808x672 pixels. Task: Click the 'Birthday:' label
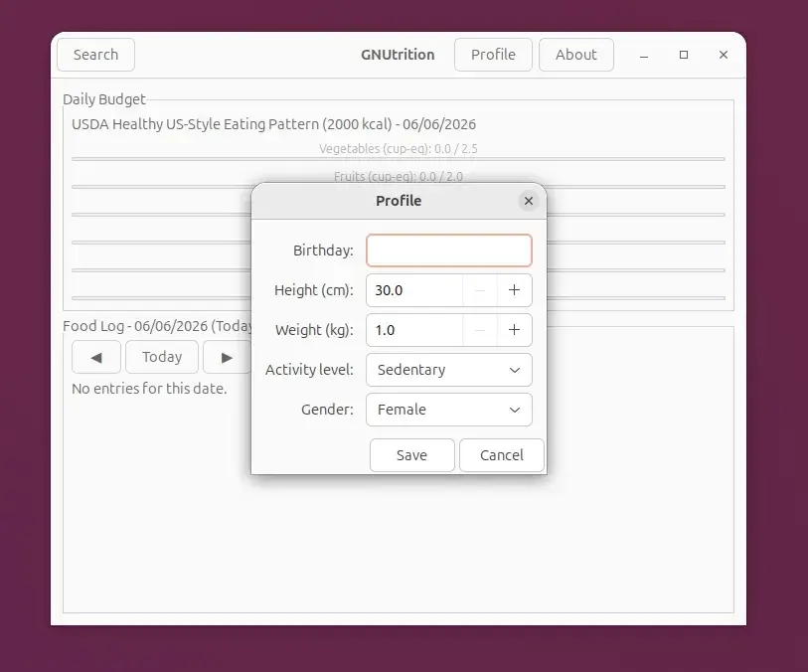pos(323,251)
